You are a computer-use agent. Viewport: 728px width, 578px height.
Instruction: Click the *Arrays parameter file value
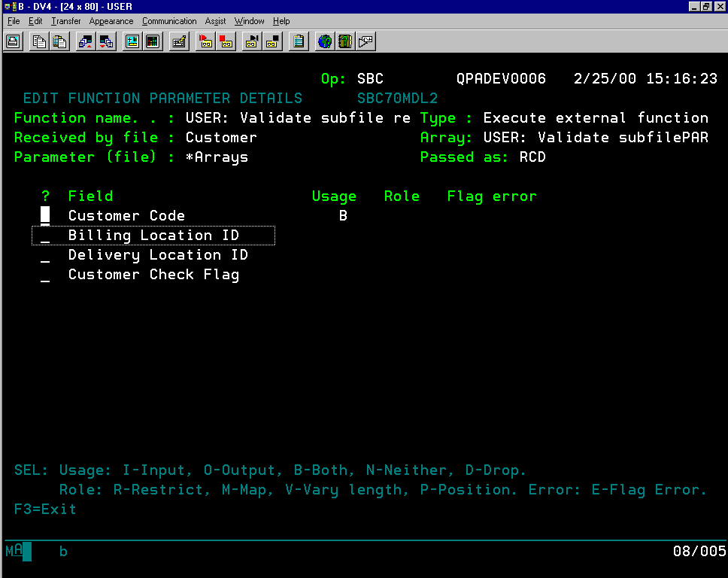[x=217, y=157]
